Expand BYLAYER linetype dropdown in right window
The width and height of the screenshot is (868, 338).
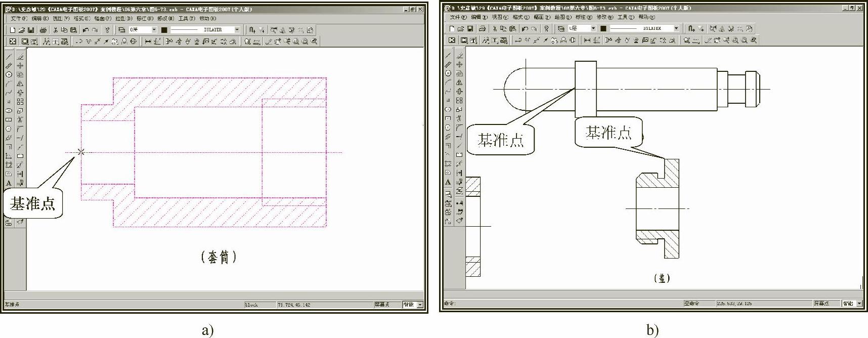coord(676,28)
